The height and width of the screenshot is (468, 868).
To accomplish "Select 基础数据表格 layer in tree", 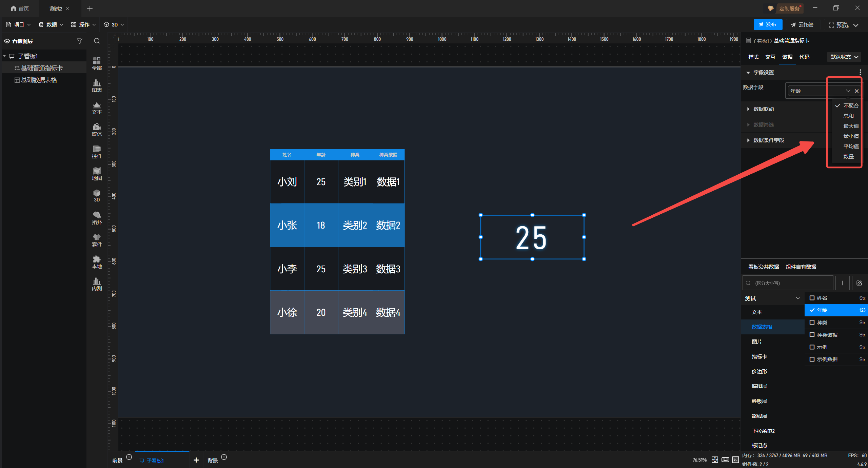I will tap(39, 80).
